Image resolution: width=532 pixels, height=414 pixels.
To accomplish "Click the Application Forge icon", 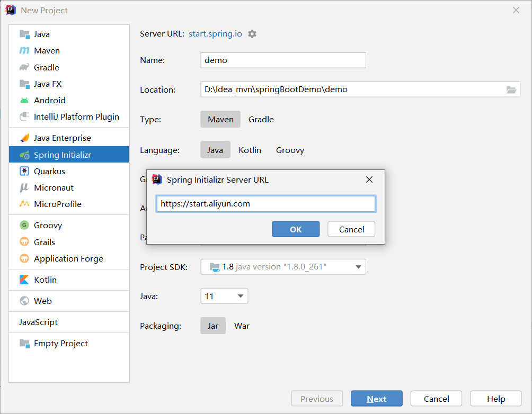I will pyautogui.click(x=24, y=258).
